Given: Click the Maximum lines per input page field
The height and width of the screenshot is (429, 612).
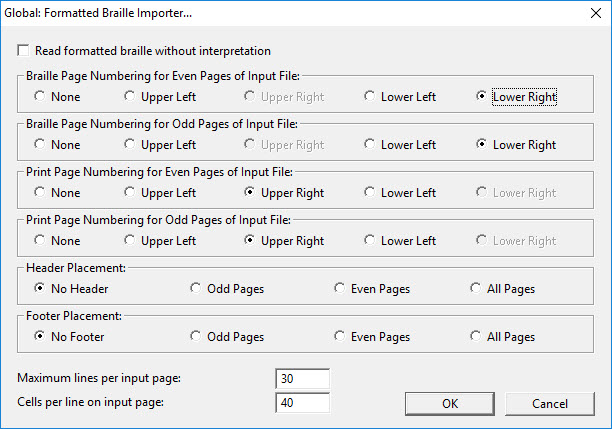Looking at the screenshot, I should tap(301, 379).
